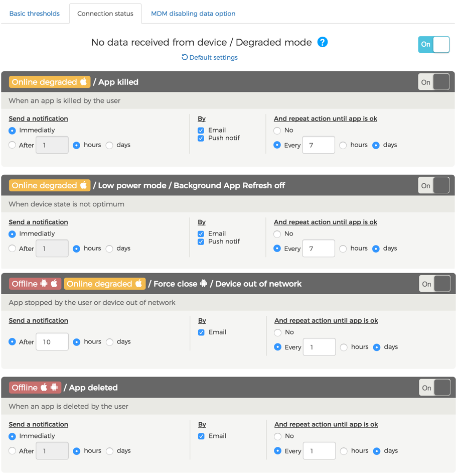Click the blue question mark help icon
The width and height of the screenshot is (458, 476).
pos(323,42)
